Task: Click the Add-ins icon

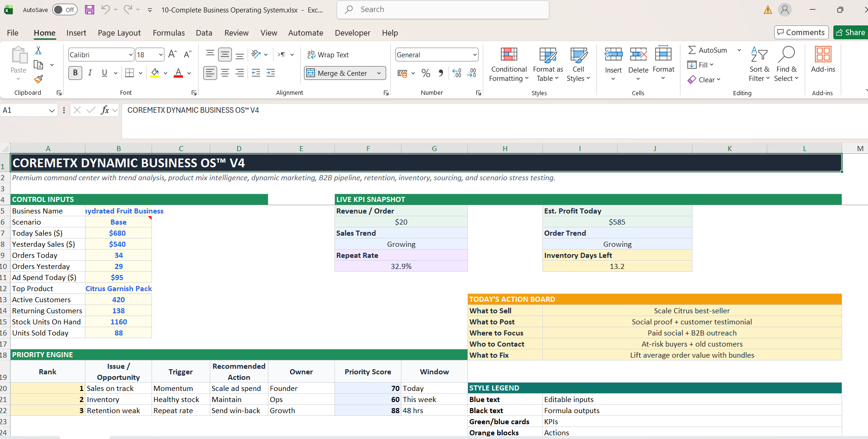Action: [x=823, y=54]
